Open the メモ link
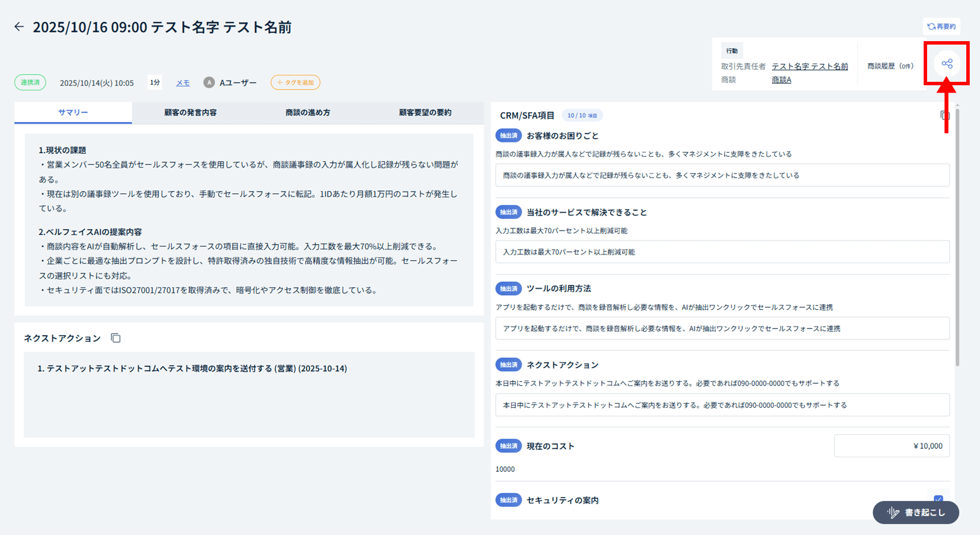 (x=183, y=83)
